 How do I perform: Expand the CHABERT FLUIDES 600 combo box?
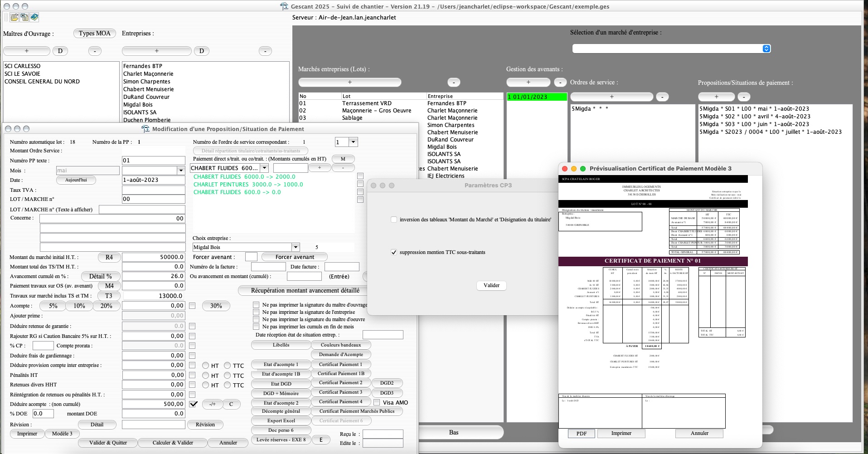[264, 168]
